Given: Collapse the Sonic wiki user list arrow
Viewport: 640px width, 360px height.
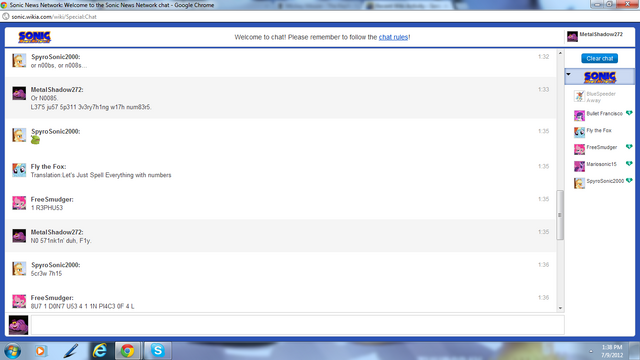Looking at the screenshot, I should point(569,74).
